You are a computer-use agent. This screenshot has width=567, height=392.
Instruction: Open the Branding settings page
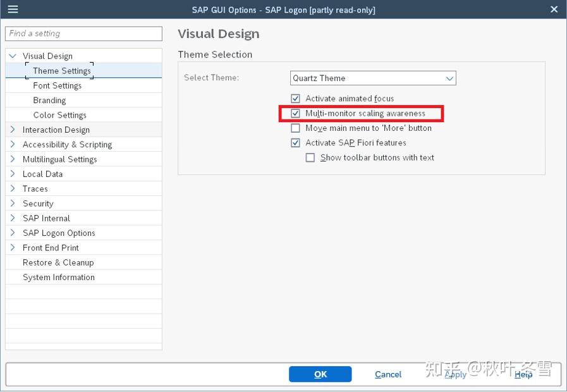pyautogui.click(x=48, y=100)
